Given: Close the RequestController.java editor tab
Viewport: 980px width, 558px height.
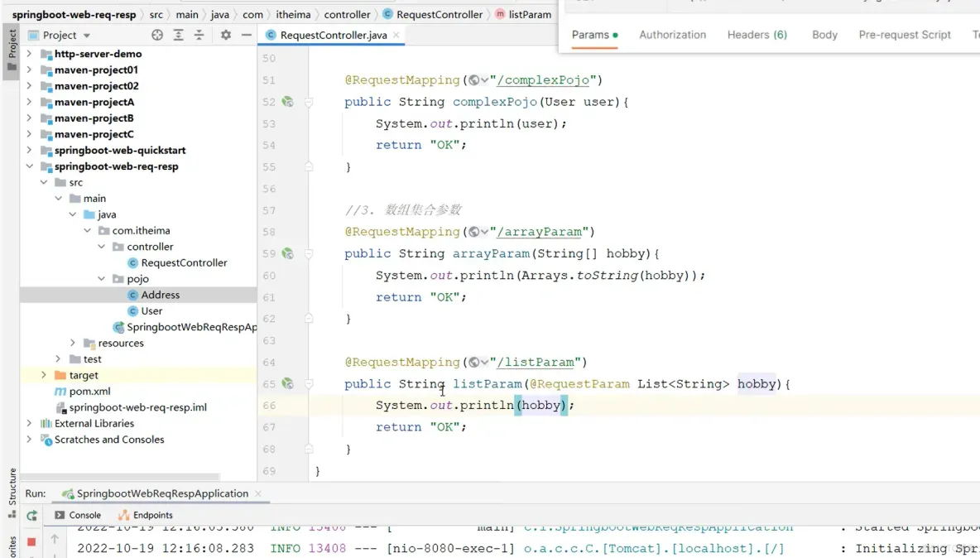Looking at the screenshot, I should pyautogui.click(x=396, y=35).
